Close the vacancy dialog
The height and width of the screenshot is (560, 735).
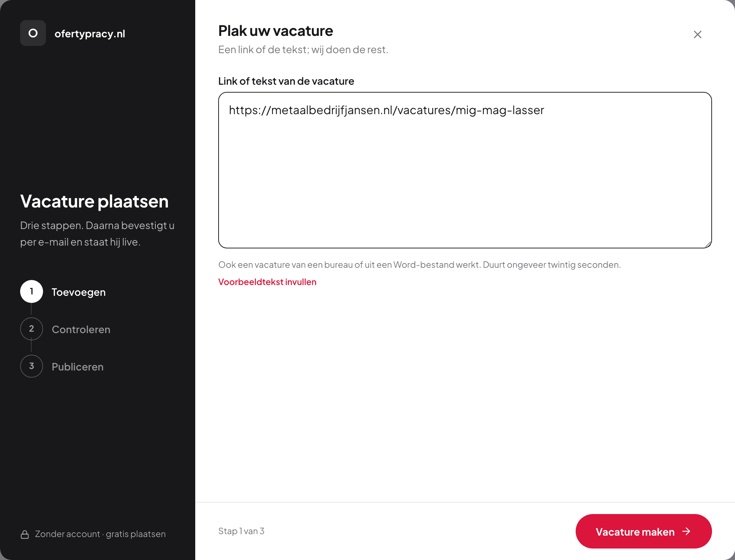pyautogui.click(x=697, y=34)
